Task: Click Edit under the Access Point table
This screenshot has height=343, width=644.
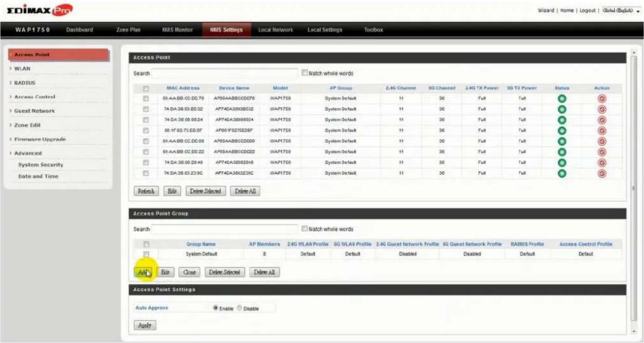Action: pyautogui.click(x=172, y=191)
